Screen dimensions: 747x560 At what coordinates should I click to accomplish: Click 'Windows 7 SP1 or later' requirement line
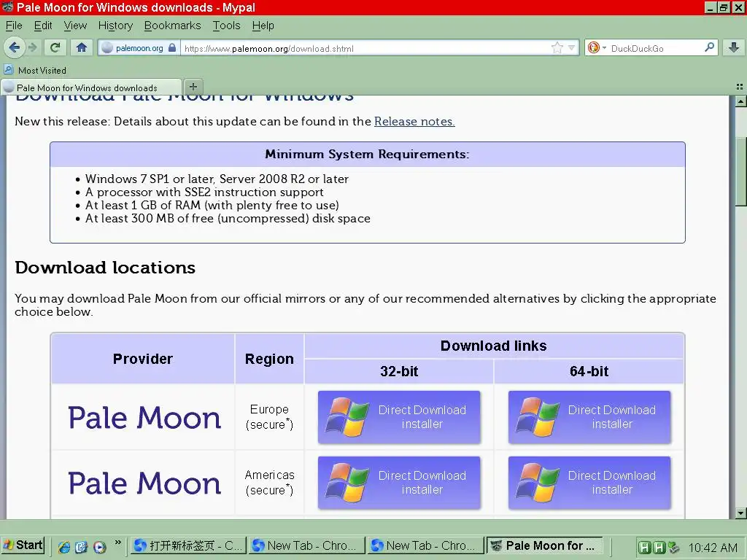click(x=217, y=179)
